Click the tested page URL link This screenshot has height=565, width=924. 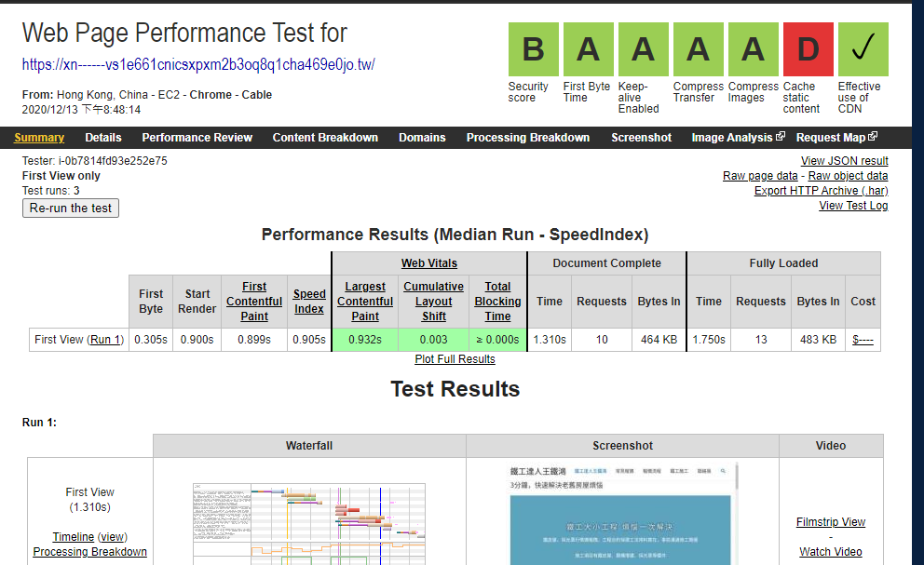coord(198,65)
